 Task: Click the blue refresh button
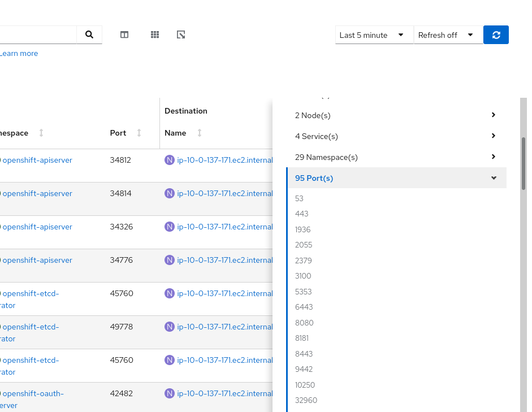496,34
